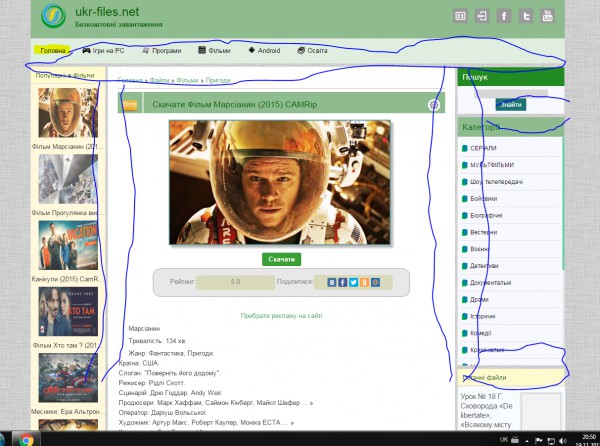
Task: Click the film title Скачати Фільм Марсіанин heading
Action: (x=235, y=104)
